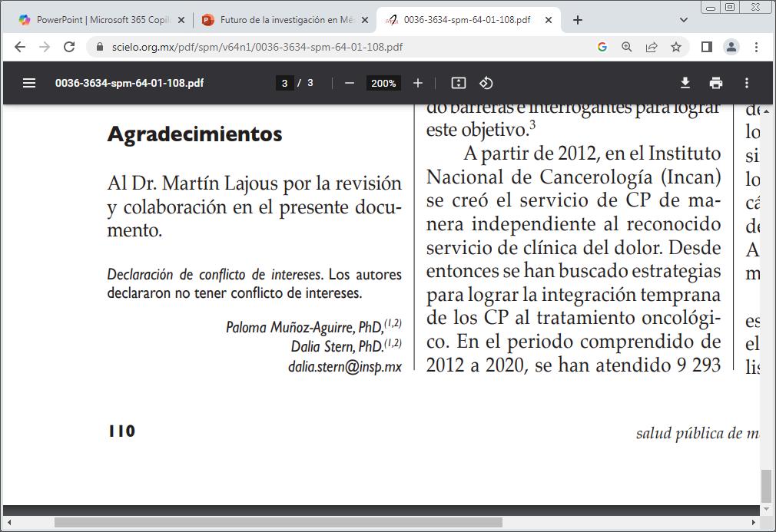View site information lock icon
Screen dimensions: 776x532
[100, 47]
